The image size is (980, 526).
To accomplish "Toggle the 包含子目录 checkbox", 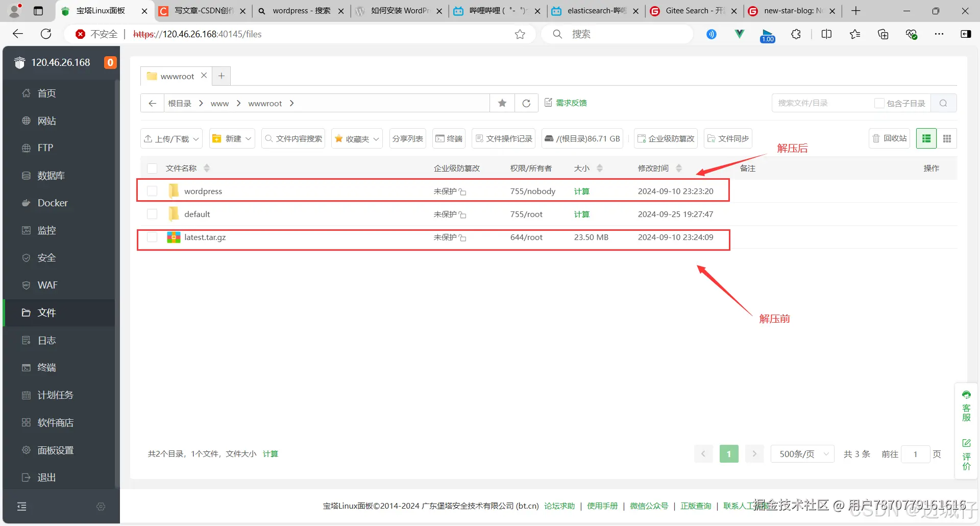I will (x=879, y=103).
